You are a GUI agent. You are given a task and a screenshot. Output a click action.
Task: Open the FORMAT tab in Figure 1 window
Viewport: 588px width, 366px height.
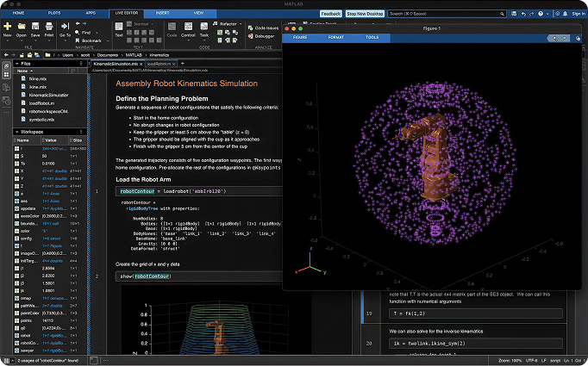point(335,38)
